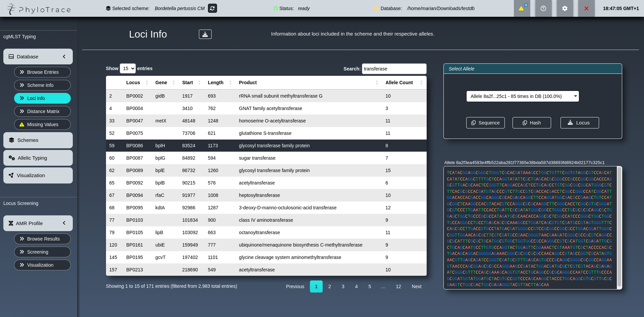This screenshot has height=317, width=644.
Task: Open the help question mark icon
Action: coord(543,8)
